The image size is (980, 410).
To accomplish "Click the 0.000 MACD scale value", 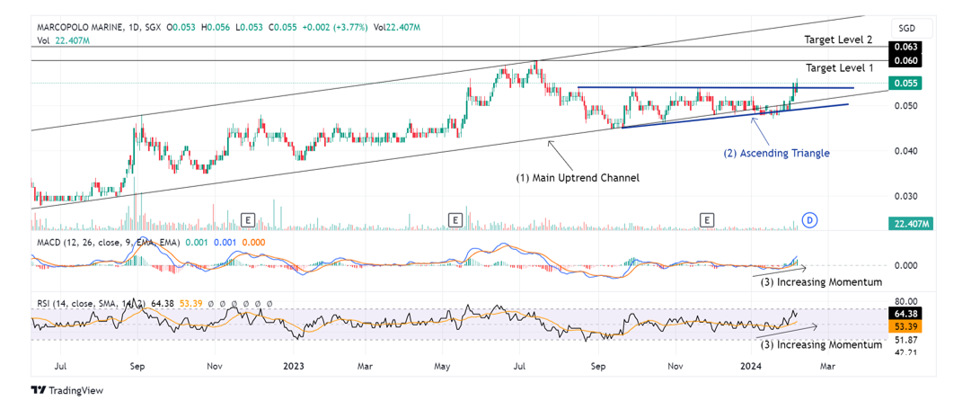I will pyautogui.click(x=904, y=265).
